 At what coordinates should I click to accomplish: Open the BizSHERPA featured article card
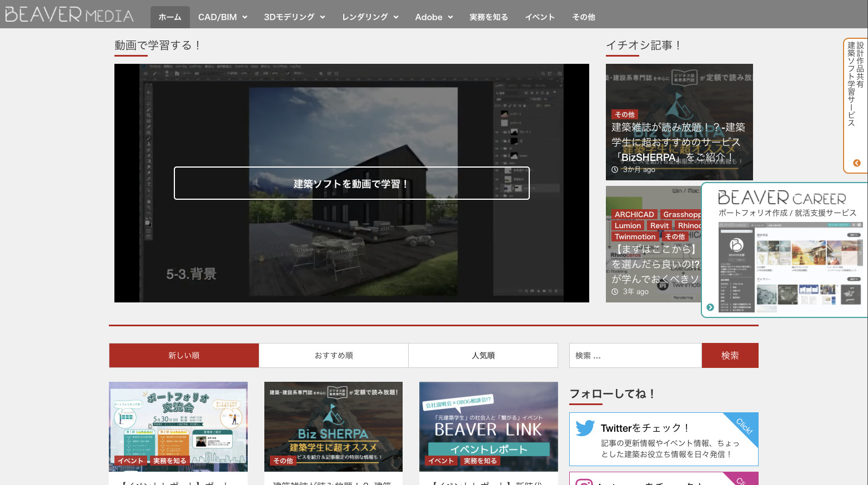click(679, 122)
